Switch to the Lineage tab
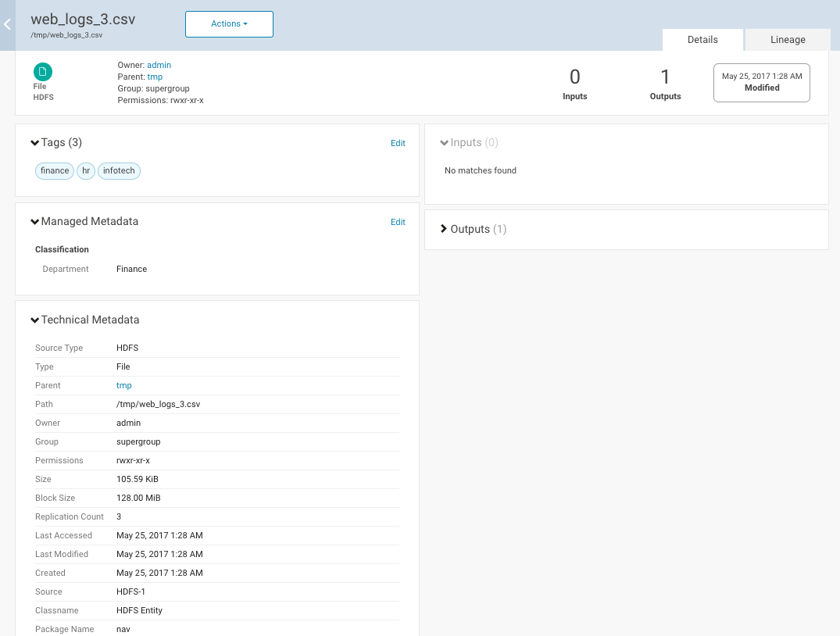This screenshot has width=840, height=636. click(x=787, y=40)
